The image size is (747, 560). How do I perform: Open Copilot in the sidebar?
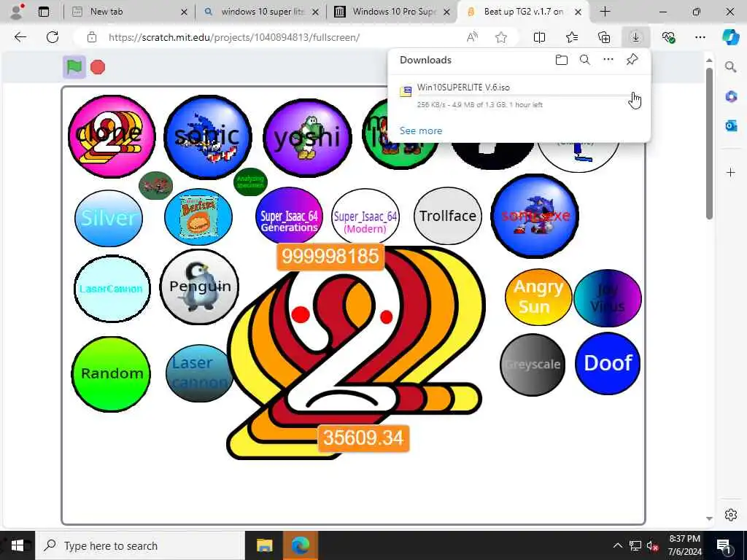tap(731, 37)
